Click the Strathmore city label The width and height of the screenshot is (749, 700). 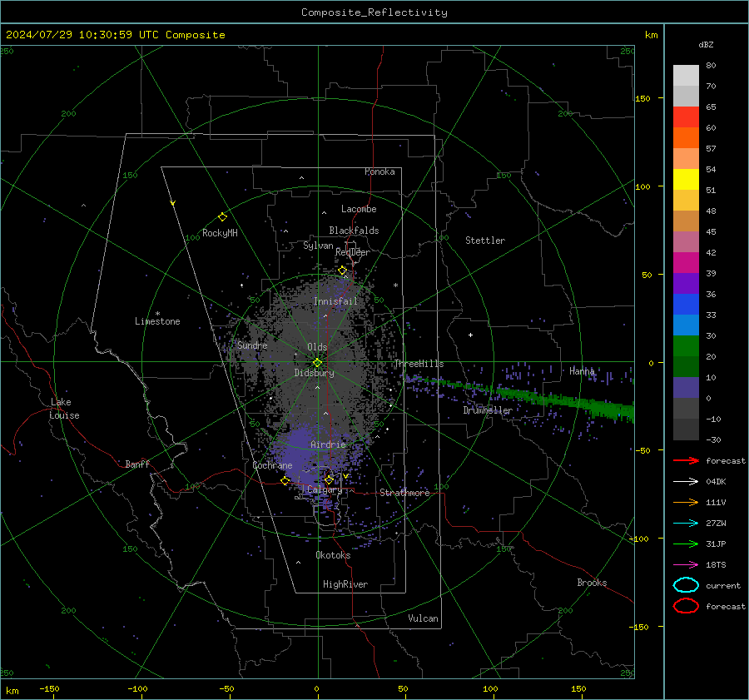404,493
